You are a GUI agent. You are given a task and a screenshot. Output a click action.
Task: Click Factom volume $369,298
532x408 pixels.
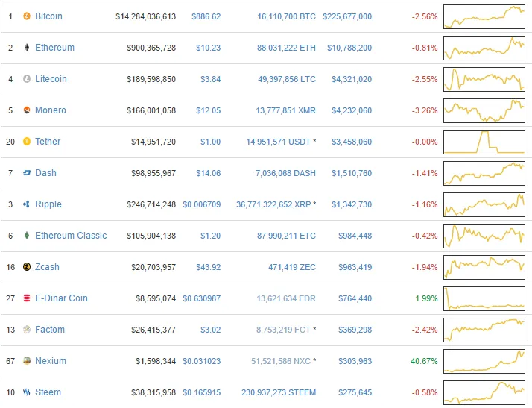click(355, 330)
